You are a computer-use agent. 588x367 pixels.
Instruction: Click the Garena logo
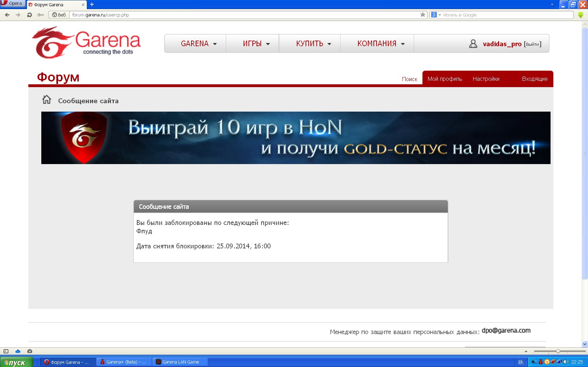(86, 43)
